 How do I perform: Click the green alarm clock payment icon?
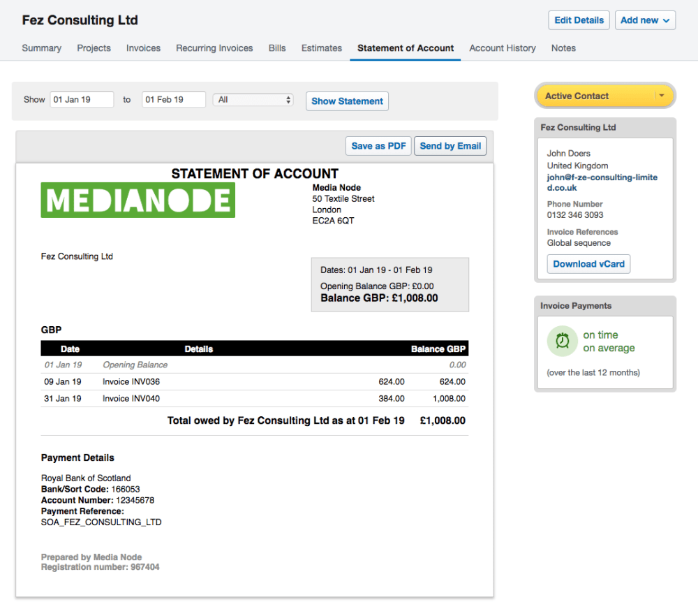562,342
